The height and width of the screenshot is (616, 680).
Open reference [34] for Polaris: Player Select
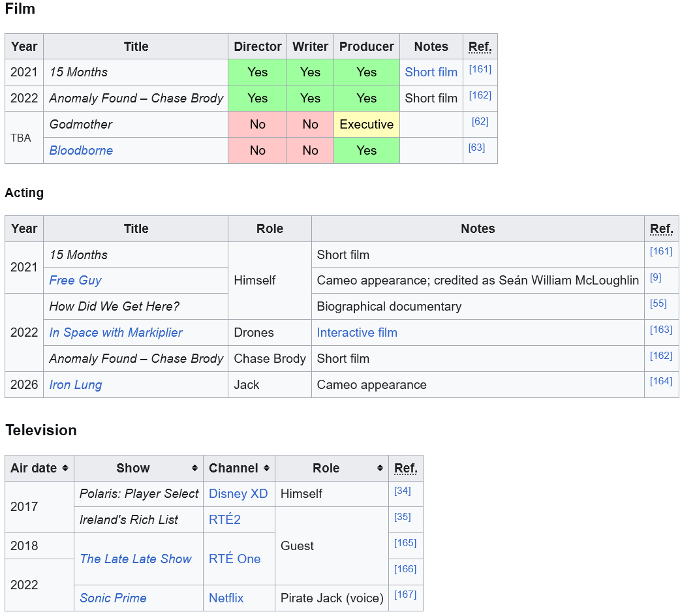pyautogui.click(x=403, y=491)
